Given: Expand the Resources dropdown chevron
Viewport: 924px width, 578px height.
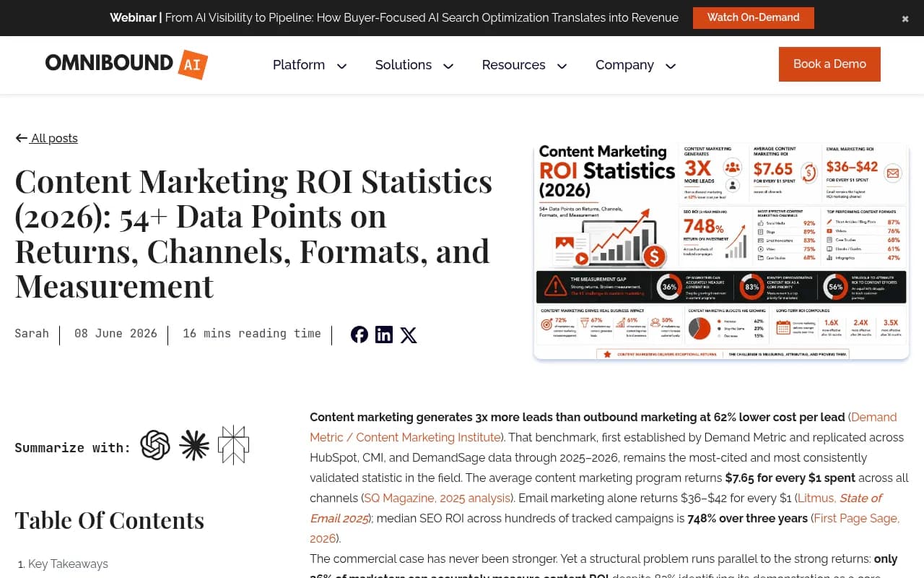Looking at the screenshot, I should pos(562,66).
